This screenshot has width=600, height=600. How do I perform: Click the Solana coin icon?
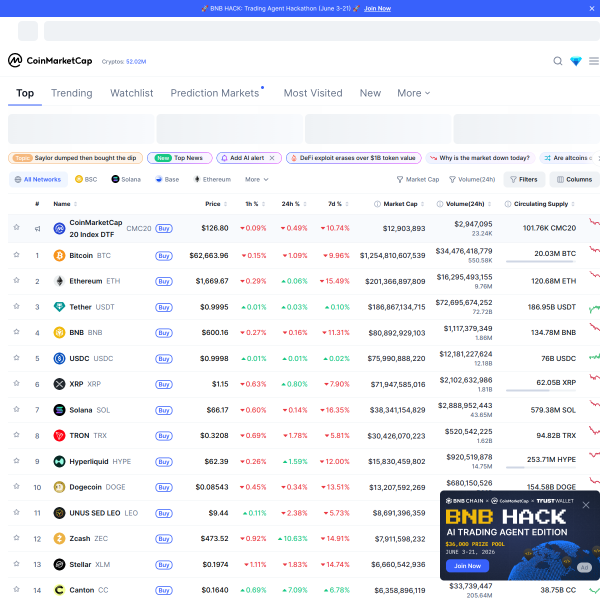tap(59, 410)
